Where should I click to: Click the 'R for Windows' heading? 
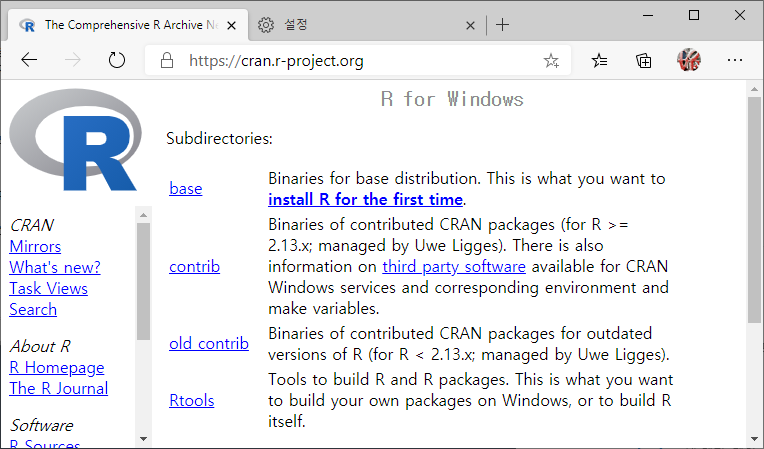click(x=452, y=99)
